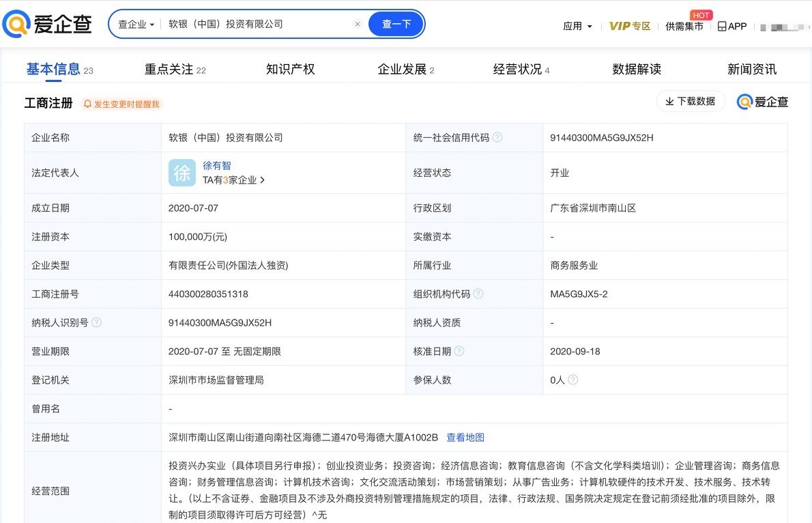The width and height of the screenshot is (812, 523).
Task: Switch to the 知识产权 tab
Action: (x=290, y=69)
